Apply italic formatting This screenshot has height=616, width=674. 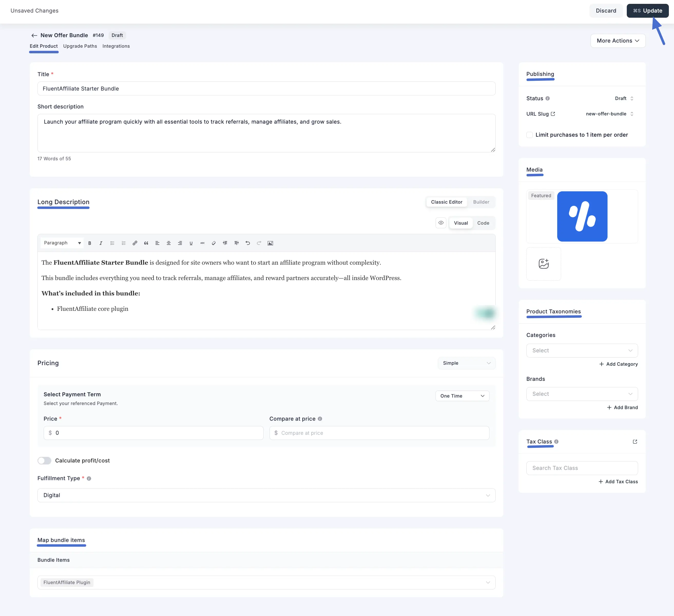(x=101, y=243)
